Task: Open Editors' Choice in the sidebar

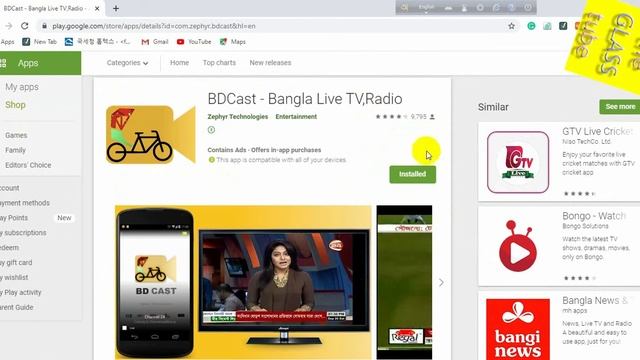Action: 28,165
